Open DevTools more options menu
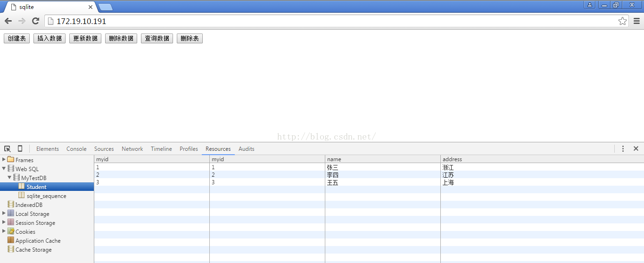 point(623,148)
